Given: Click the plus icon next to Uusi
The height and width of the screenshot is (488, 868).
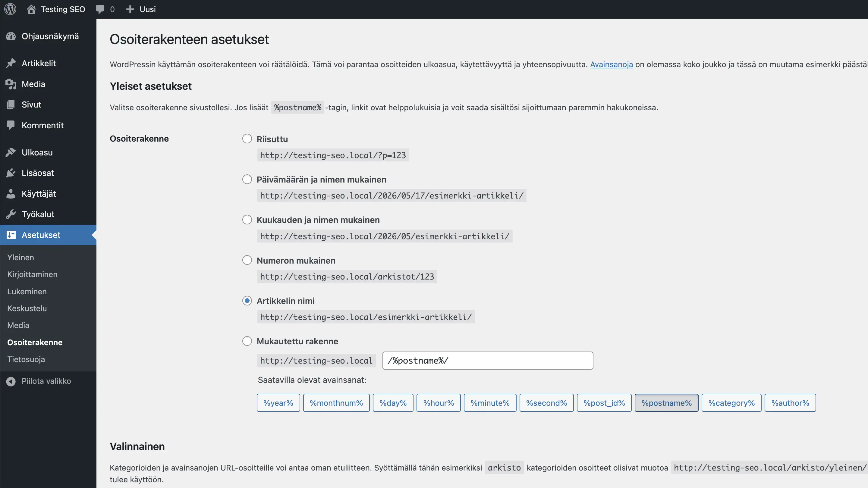Looking at the screenshot, I should click(x=130, y=9).
